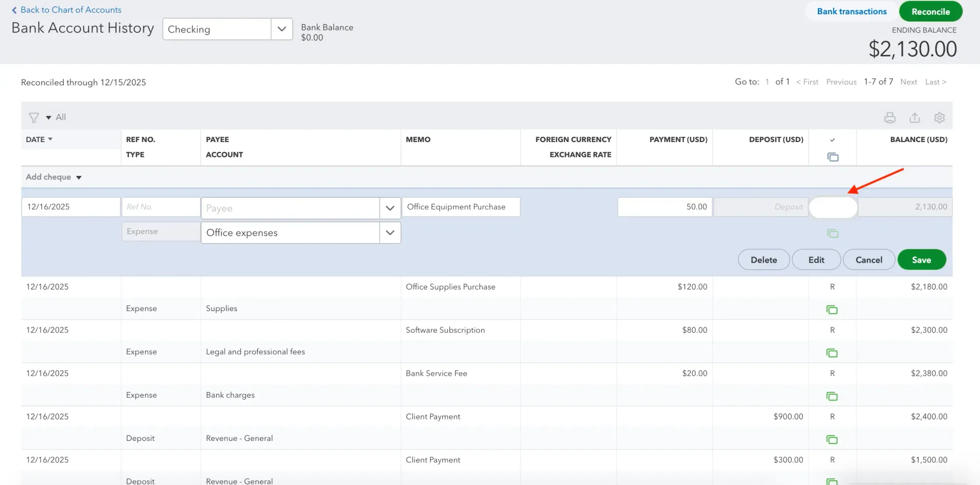980x485 pixels.
Task: Open the Checking account dropdown
Action: point(281,29)
